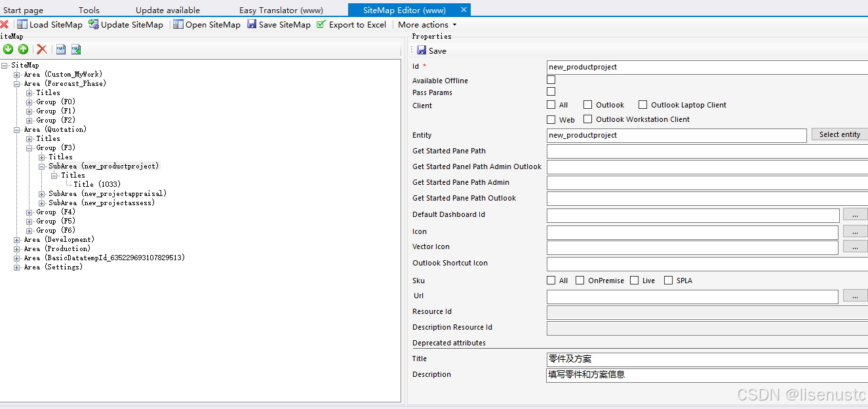Check the Sku Live checkbox
The image size is (868, 409).
tap(634, 281)
